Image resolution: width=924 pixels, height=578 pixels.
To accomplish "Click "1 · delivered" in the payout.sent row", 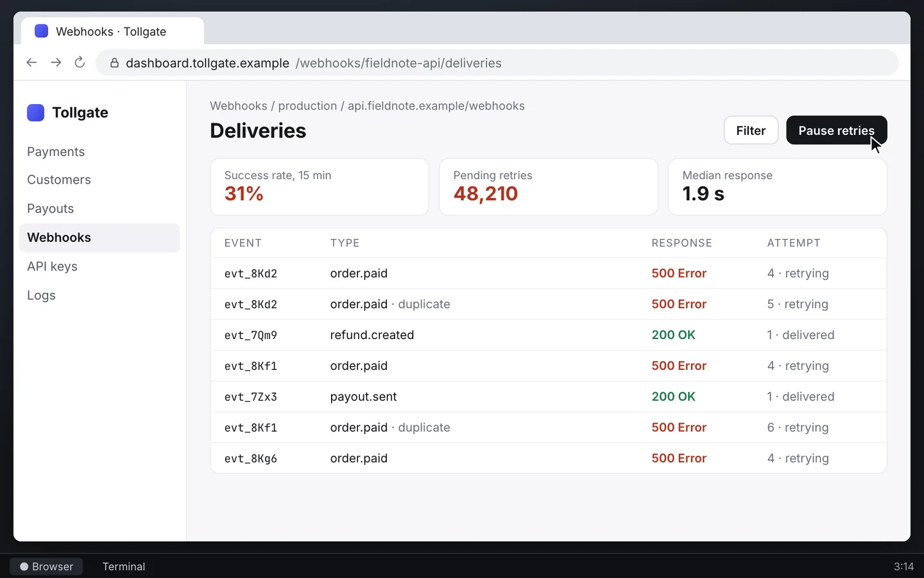I will pos(801,397).
